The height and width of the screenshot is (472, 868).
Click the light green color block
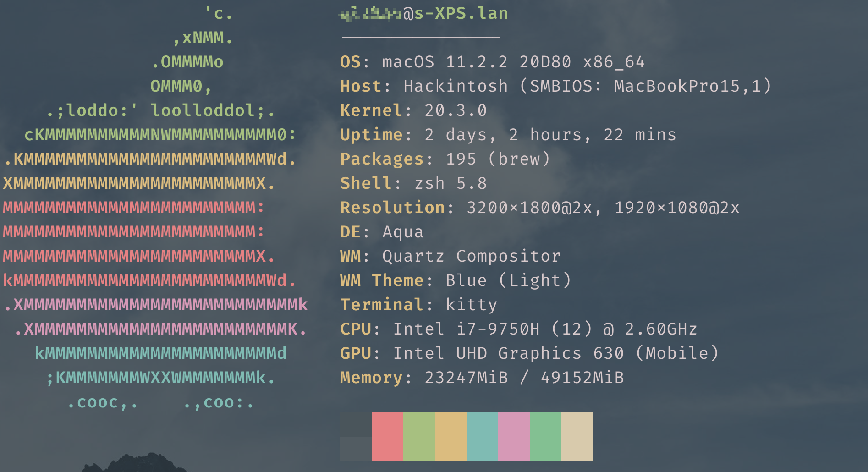coord(419,436)
